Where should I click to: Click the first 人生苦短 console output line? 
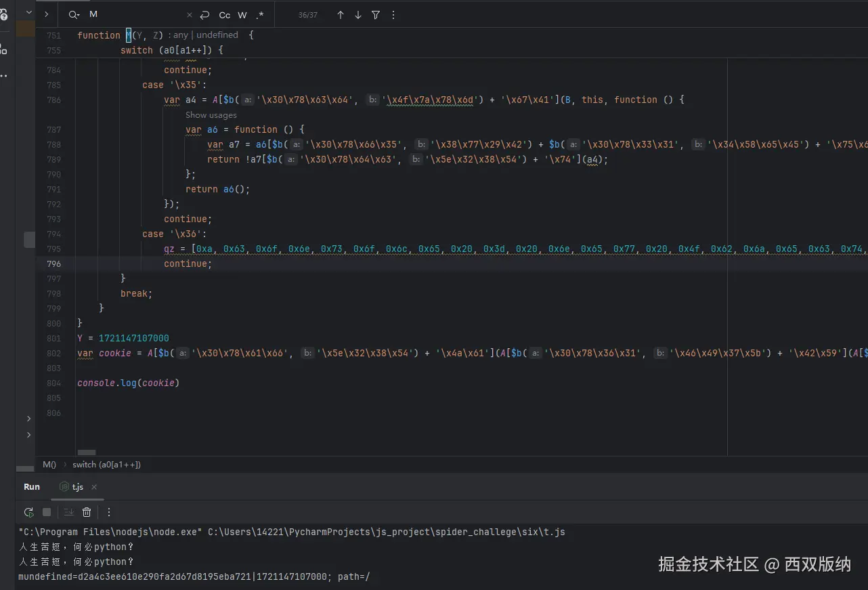pyautogui.click(x=76, y=547)
